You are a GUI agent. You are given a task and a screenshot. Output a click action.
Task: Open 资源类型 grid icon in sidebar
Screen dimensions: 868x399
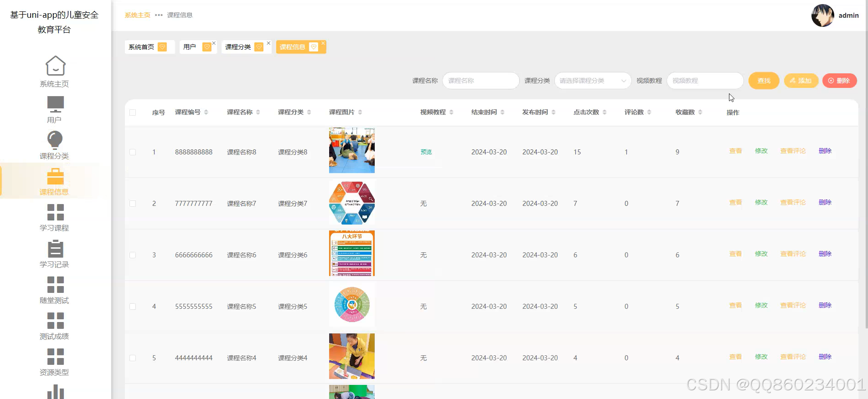[55, 356]
